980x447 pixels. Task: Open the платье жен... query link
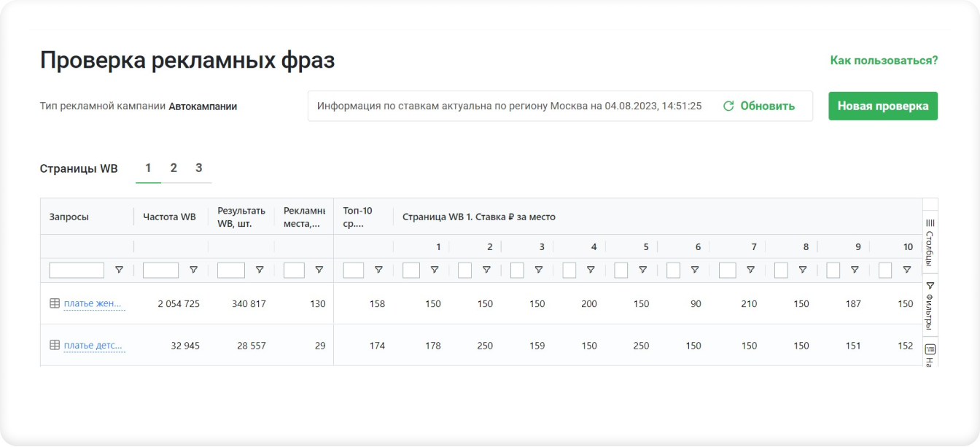tap(93, 304)
